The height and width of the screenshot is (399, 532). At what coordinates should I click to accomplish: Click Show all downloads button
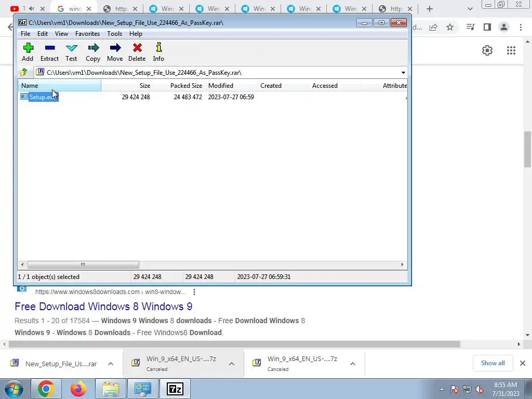[493, 363]
